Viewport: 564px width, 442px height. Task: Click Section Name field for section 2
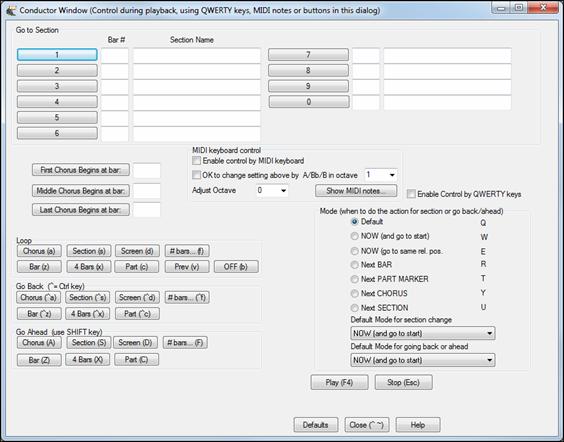(197, 71)
